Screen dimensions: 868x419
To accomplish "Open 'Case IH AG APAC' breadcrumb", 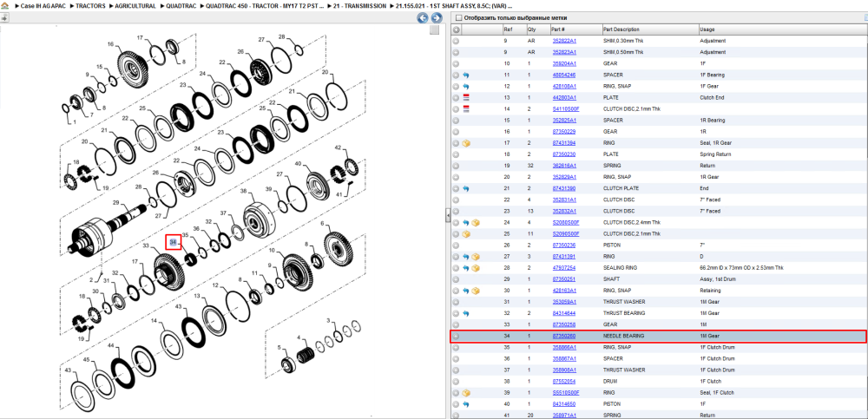I will tap(43, 5).
